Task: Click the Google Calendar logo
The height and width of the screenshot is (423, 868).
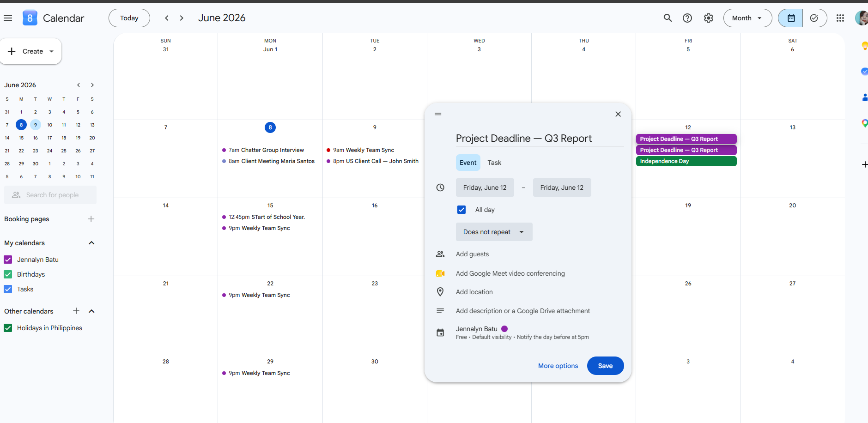Action: 30,18
